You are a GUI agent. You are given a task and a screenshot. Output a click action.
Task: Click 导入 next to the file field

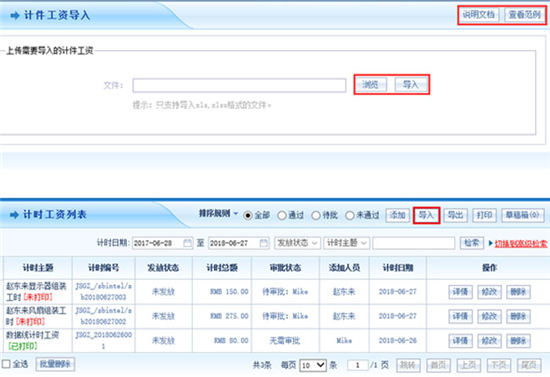click(411, 85)
